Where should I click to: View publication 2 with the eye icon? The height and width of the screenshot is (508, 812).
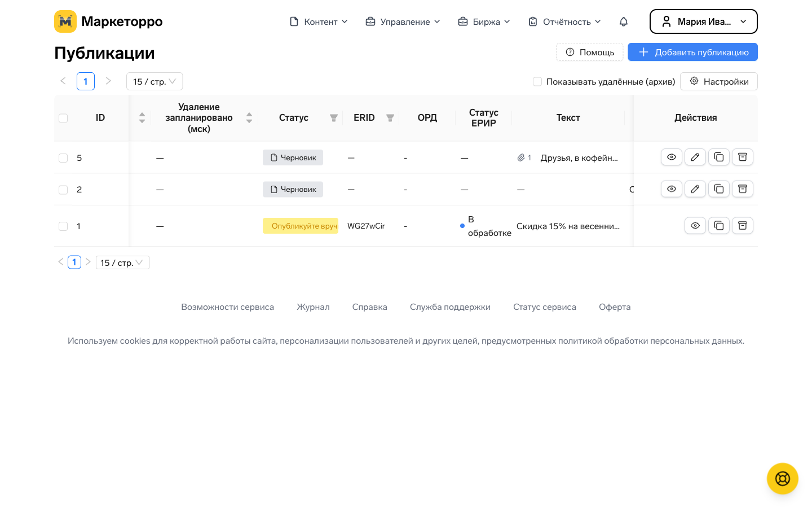(x=672, y=189)
